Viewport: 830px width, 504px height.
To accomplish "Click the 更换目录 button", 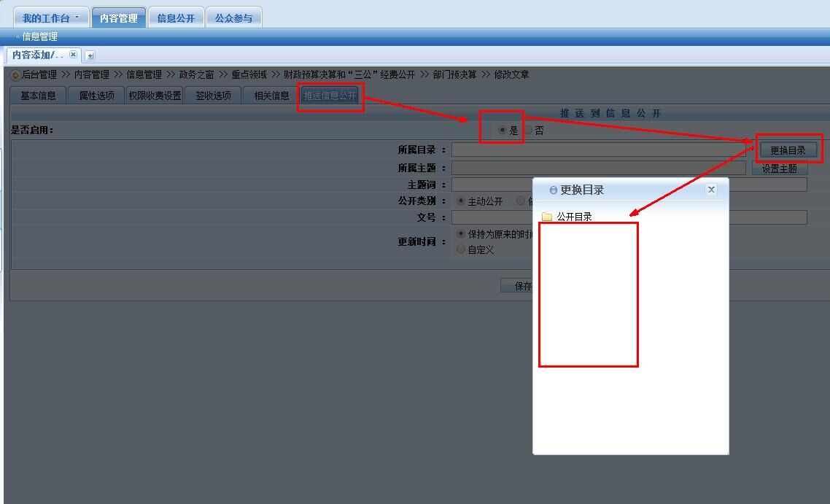I will (788, 150).
